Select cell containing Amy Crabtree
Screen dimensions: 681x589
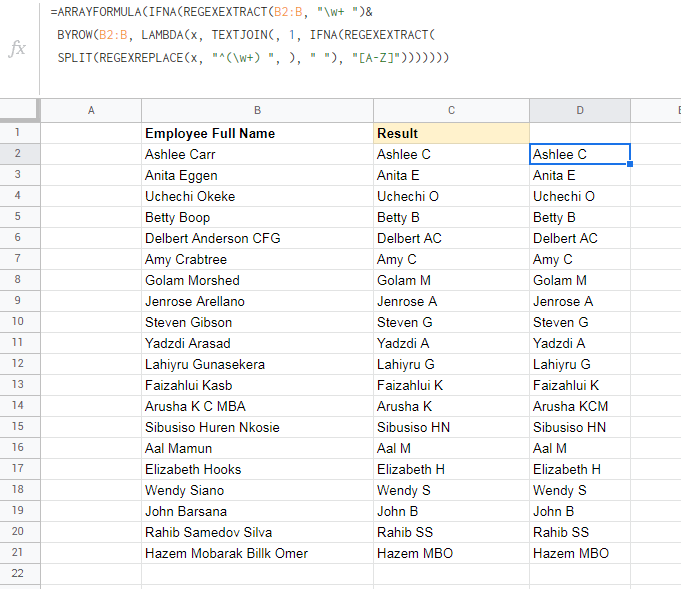tap(258, 259)
